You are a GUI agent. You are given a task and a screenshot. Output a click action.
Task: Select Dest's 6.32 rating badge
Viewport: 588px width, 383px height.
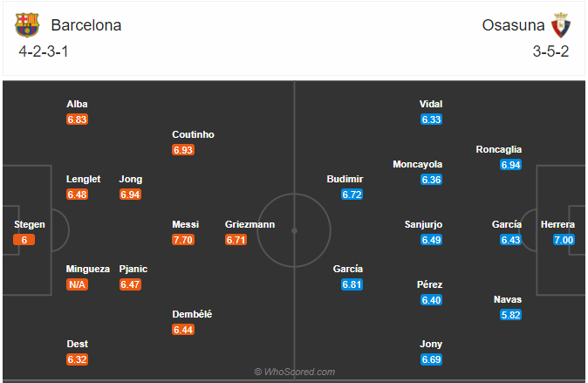(x=78, y=359)
